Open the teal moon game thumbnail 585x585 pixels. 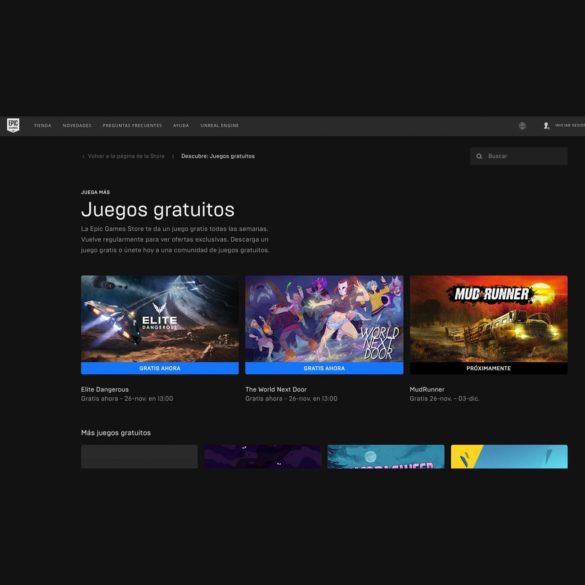point(386,456)
